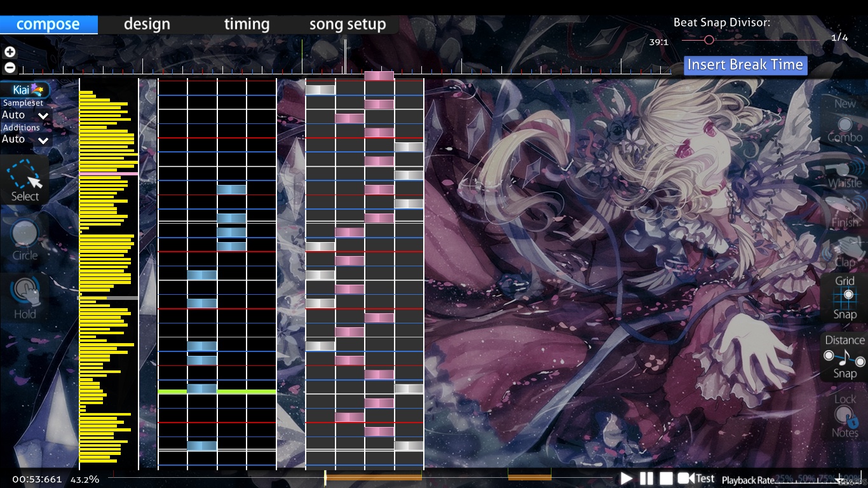This screenshot has height=488, width=868.
Task: Set playback rate to 25%
Action: point(785,478)
